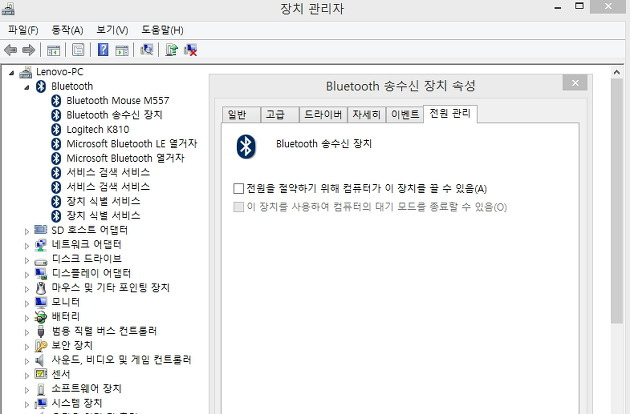This screenshot has width=630, height=414.
Task: Click the SD 호스트 어댑터 icon
Action: point(40,230)
